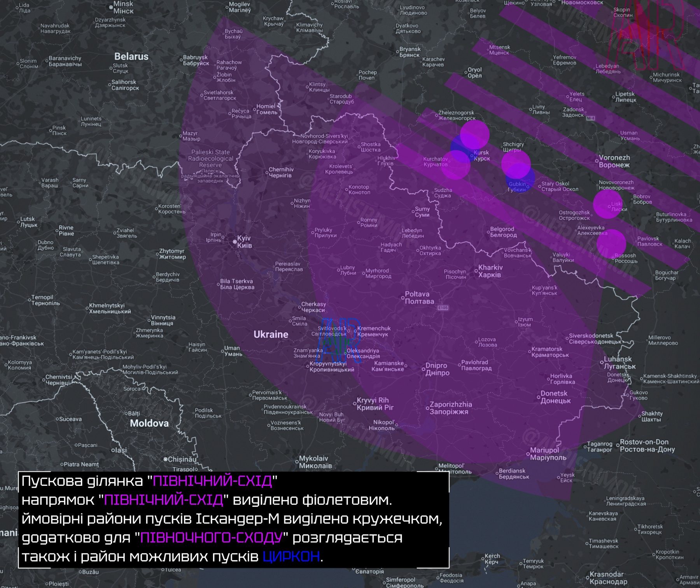Click the Kramatorsk city label
700x588 pixels.
click(x=550, y=352)
